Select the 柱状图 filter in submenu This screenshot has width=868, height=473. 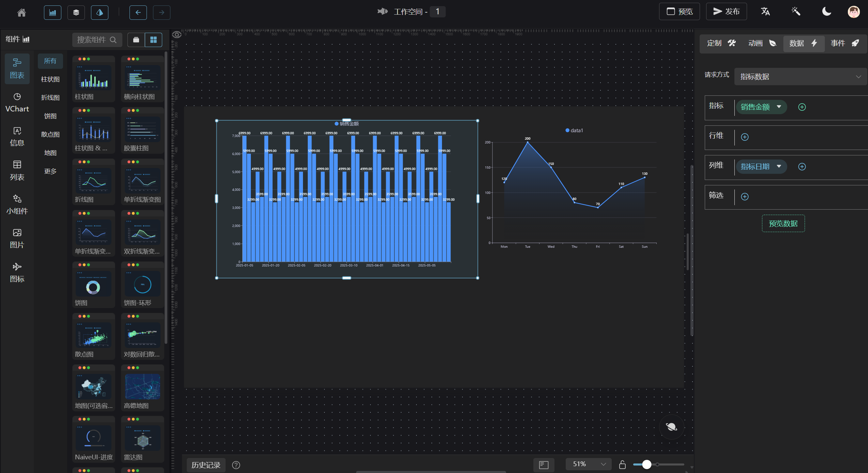click(x=50, y=79)
